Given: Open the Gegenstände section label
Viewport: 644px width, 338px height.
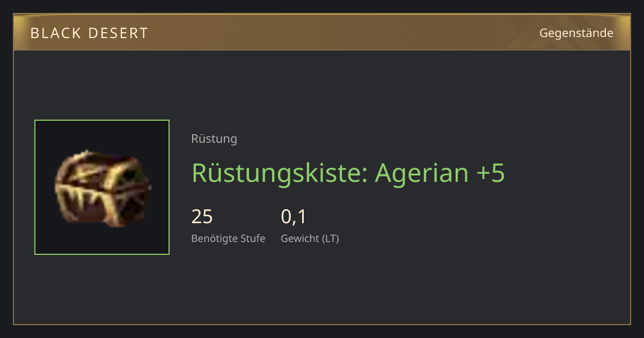Looking at the screenshot, I should click(x=576, y=33).
